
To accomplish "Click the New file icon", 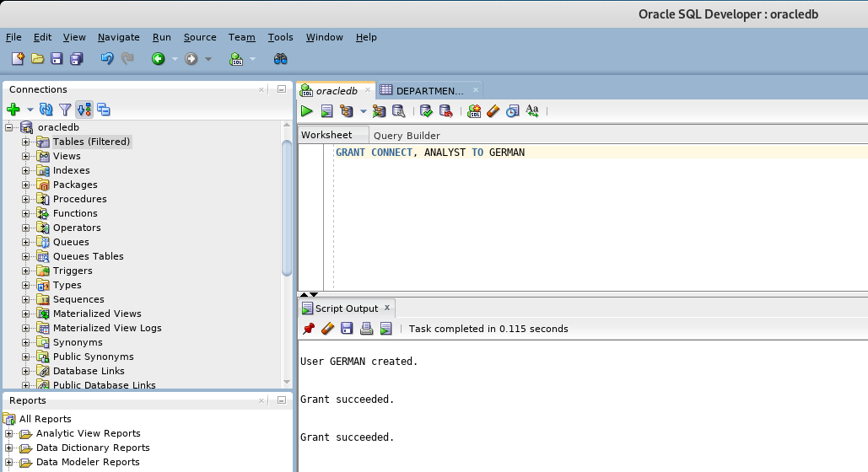I will click(18, 59).
